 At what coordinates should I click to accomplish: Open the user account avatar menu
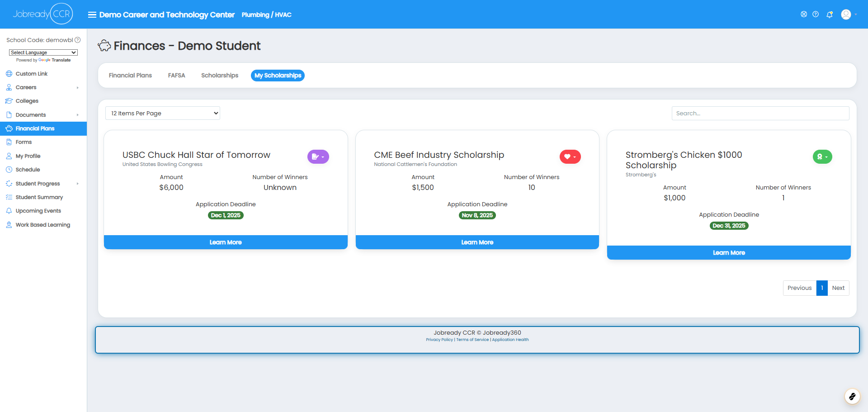coord(849,14)
